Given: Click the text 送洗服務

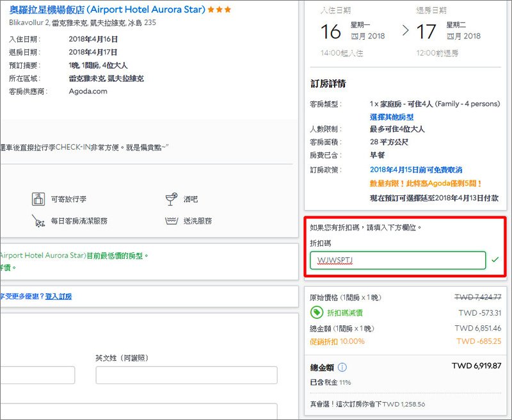Looking at the screenshot, I should (198, 221).
